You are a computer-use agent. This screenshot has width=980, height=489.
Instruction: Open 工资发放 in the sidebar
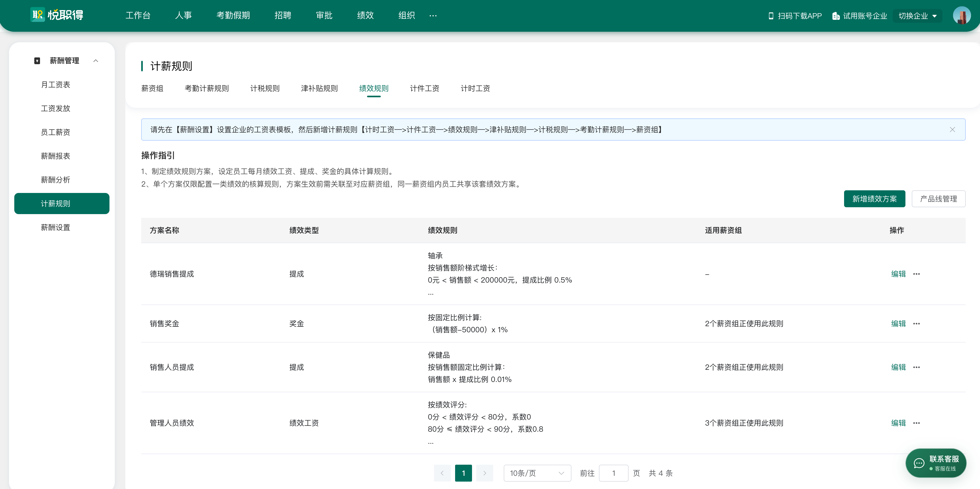point(56,108)
